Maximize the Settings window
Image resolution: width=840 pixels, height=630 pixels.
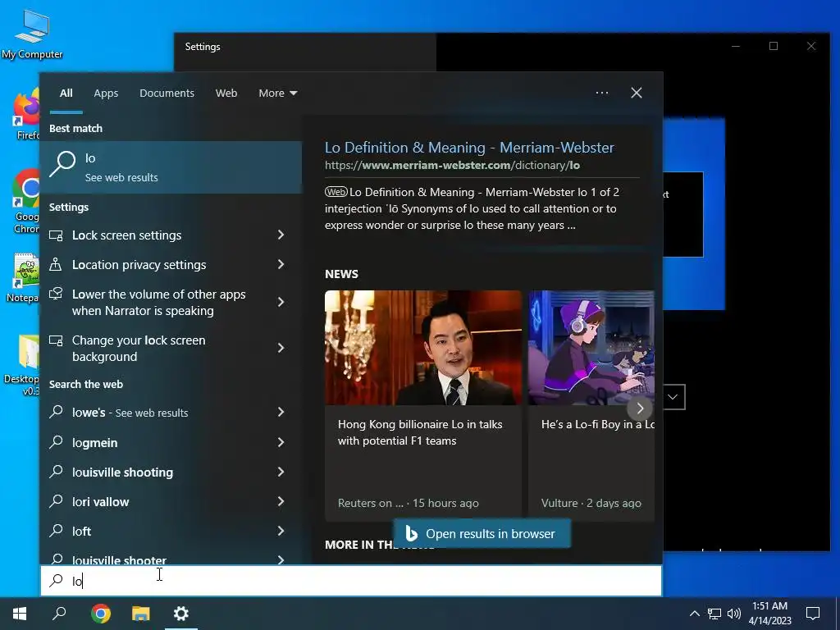[773, 46]
